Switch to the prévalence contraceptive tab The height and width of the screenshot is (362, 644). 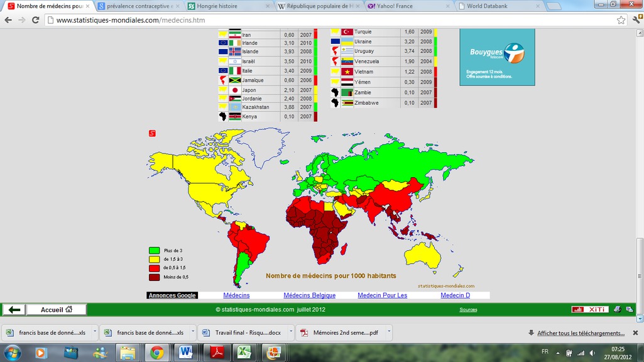[x=138, y=6]
